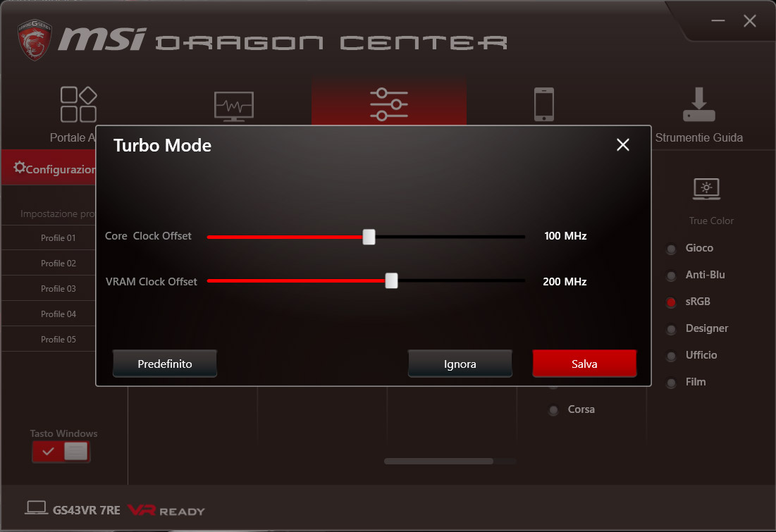Minimize the Dragon Center window
Viewport: 776px width, 532px height.
718,20
